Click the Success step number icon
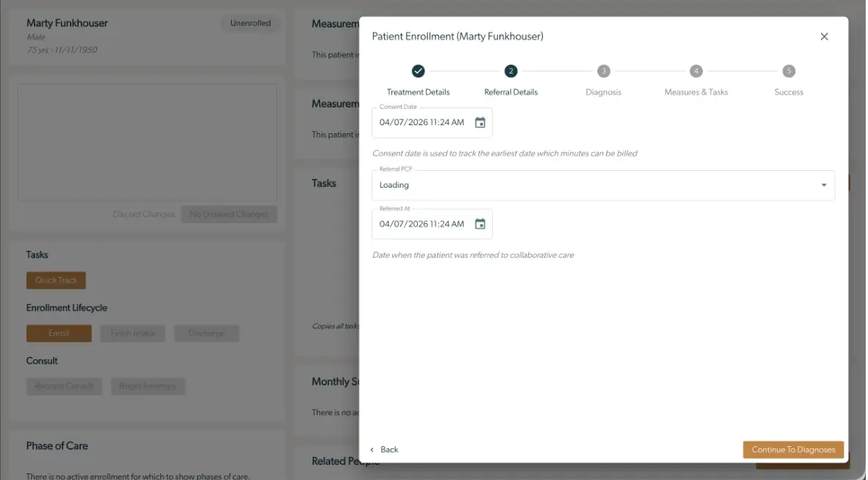 tap(788, 71)
